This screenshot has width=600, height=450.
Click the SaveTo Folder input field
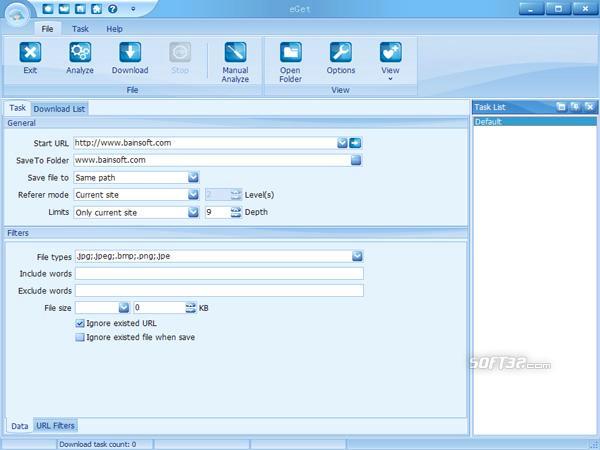point(212,160)
